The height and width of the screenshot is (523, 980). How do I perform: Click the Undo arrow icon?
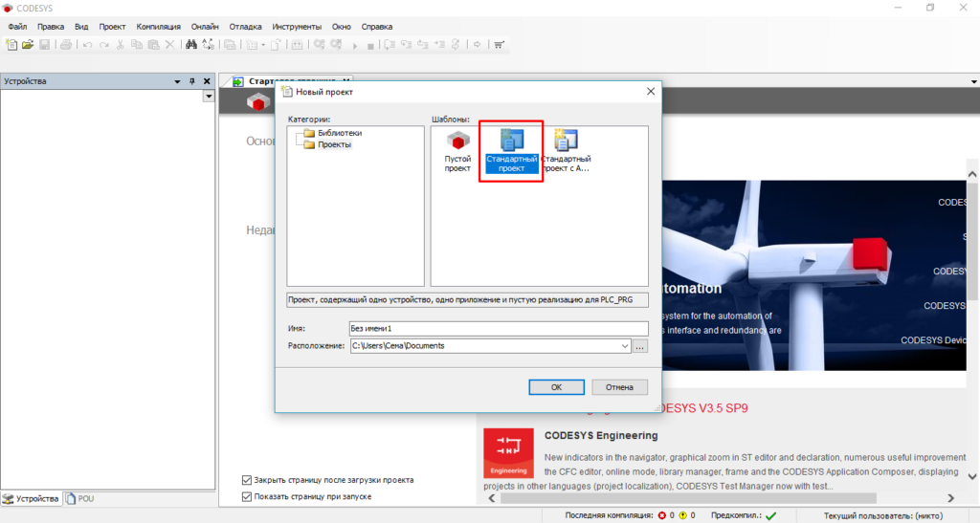pyautogui.click(x=87, y=44)
